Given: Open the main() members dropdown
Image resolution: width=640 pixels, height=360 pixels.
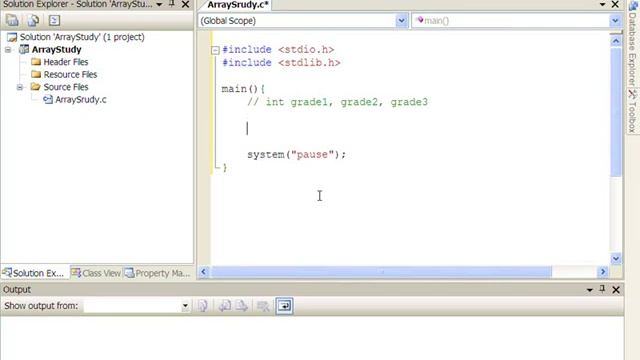Looking at the screenshot, I should tap(615, 21).
